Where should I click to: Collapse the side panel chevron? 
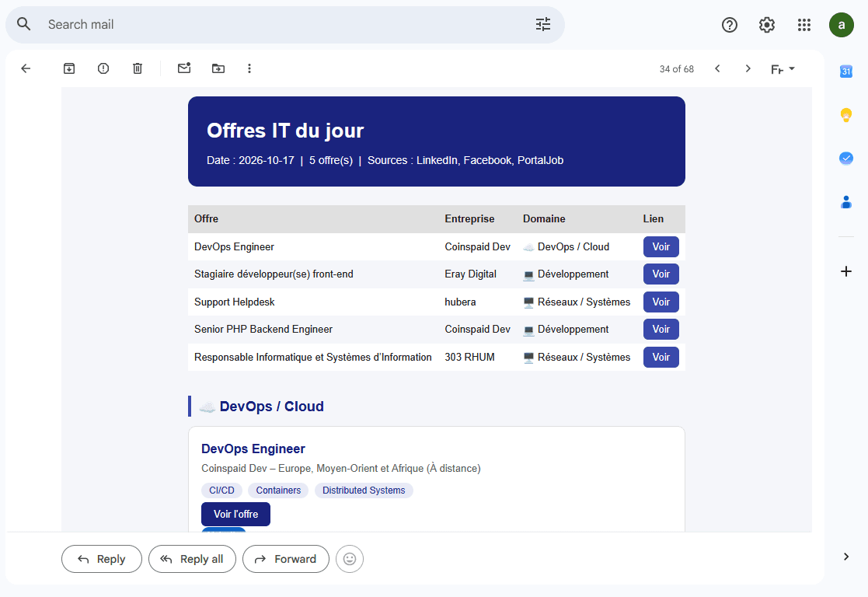coord(846,557)
